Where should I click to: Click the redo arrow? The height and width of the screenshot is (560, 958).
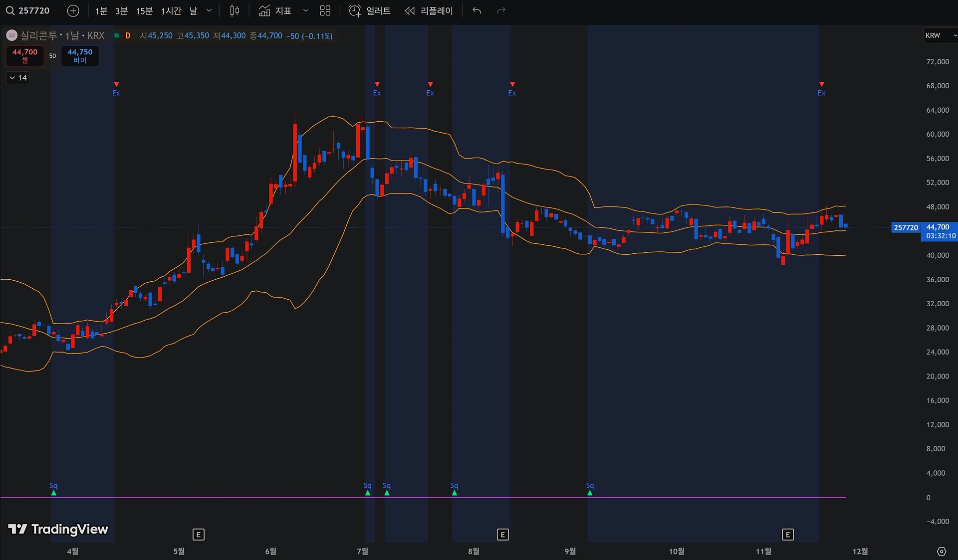(x=501, y=10)
